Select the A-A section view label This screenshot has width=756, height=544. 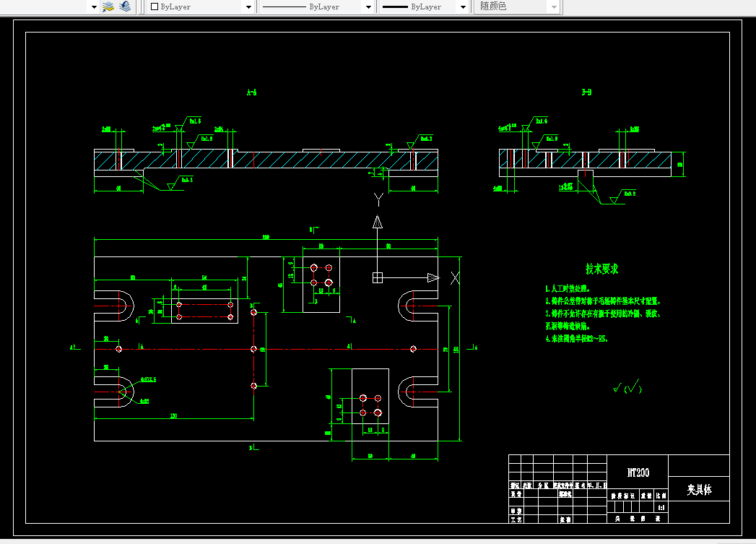pyautogui.click(x=252, y=92)
